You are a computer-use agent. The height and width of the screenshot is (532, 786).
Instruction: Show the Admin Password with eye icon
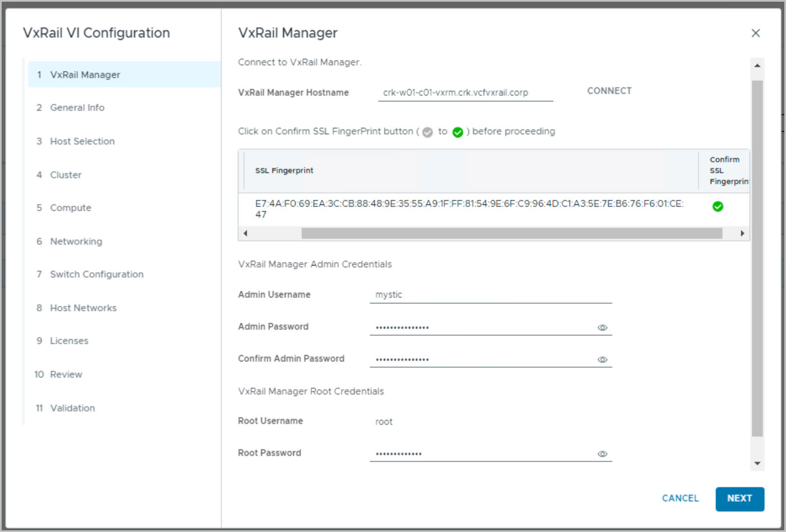pyautogui.click(x=602, y=328)
